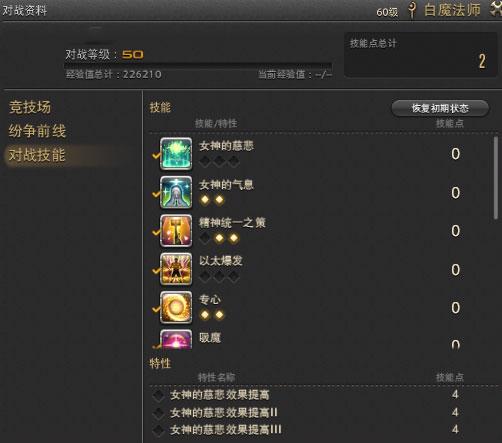The width and height of the screenshot is (502, 443).
Task: Enable the 女神的慈悲效果提高II trait diamond
Action: tap(158, 413)
